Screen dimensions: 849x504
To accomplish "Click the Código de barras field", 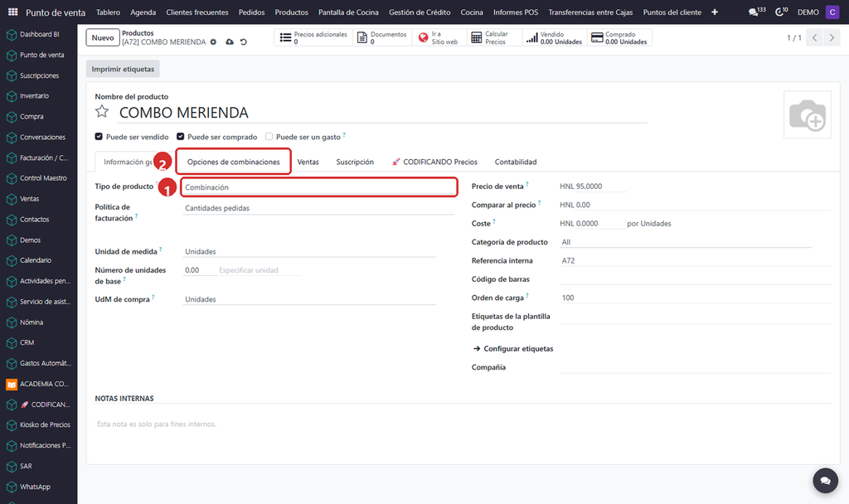I will click(696, 279).
